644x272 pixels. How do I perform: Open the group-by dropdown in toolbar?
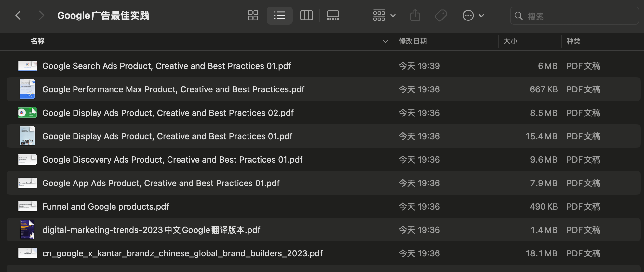384,15
